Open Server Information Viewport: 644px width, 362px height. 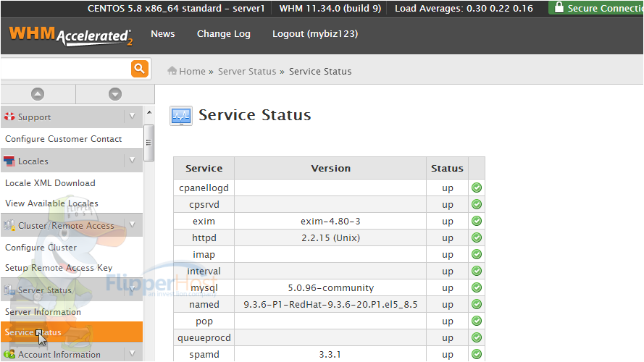(43, 312)
